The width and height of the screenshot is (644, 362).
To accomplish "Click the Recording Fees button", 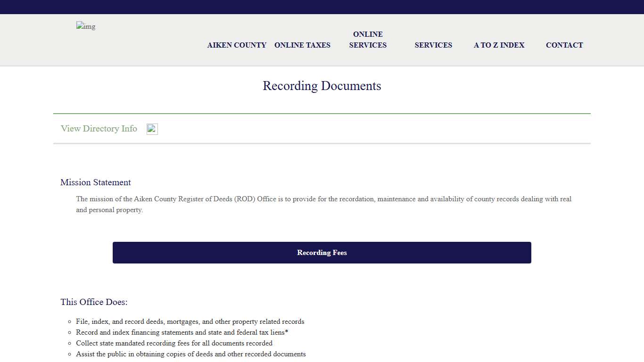I will (x=322, y=253).
